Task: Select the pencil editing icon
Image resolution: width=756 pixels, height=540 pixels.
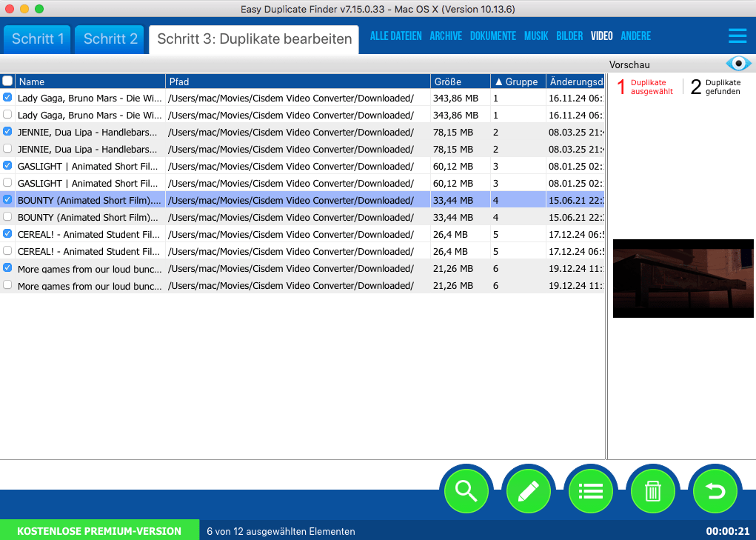Action: tap(529, 490)
